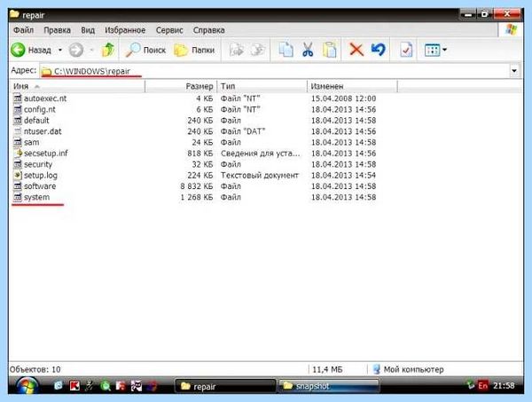
Task: Select the sam file
Action: (x=32, y=142)
